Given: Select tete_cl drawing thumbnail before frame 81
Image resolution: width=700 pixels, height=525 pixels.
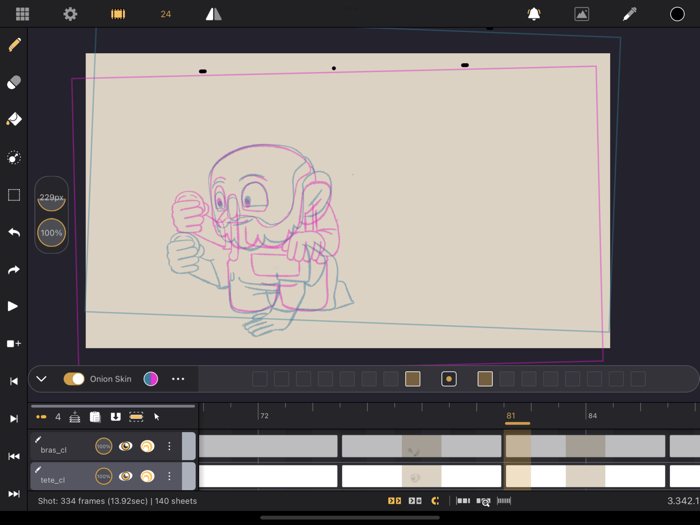Looking at the screenshot, I should [x=421, y=476].
